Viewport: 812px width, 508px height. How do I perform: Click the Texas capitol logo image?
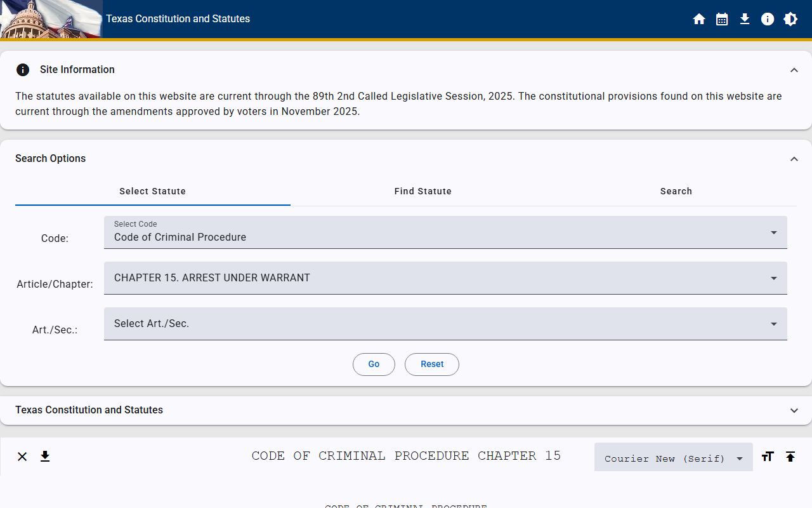click(51, 19)
